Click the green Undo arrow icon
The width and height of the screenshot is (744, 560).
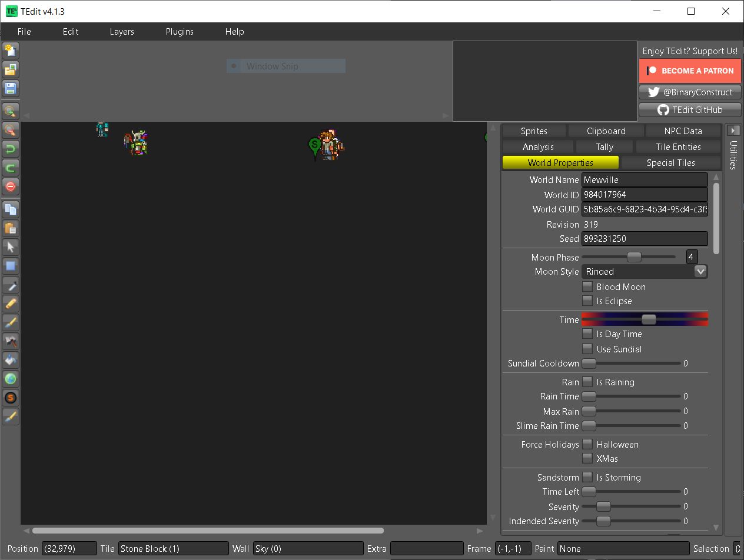point(11,149)
